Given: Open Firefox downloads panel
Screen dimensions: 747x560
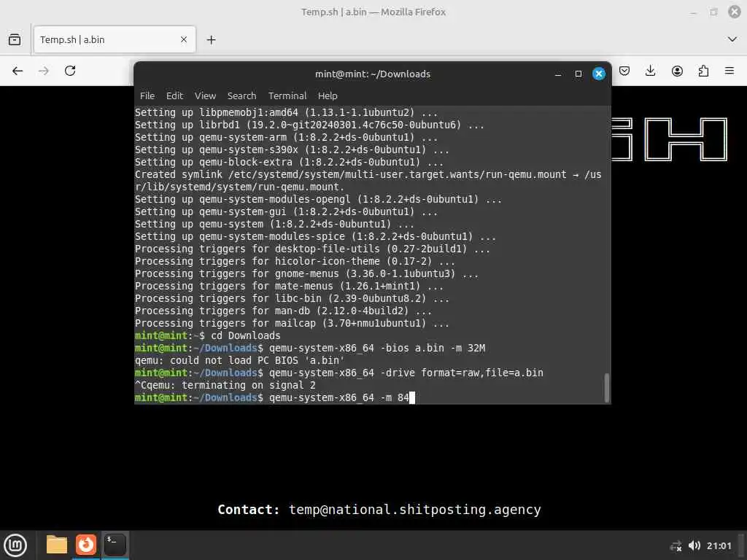Looking at the screenshot, I should click(x=650, y=71).
